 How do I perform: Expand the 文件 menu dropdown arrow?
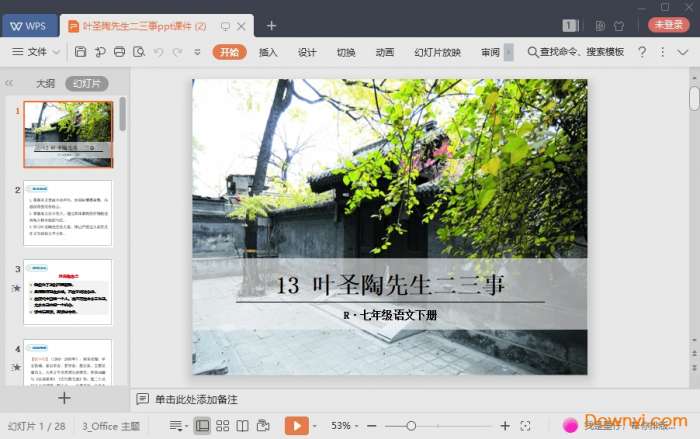pyautogui.click(x=56, y=52)
